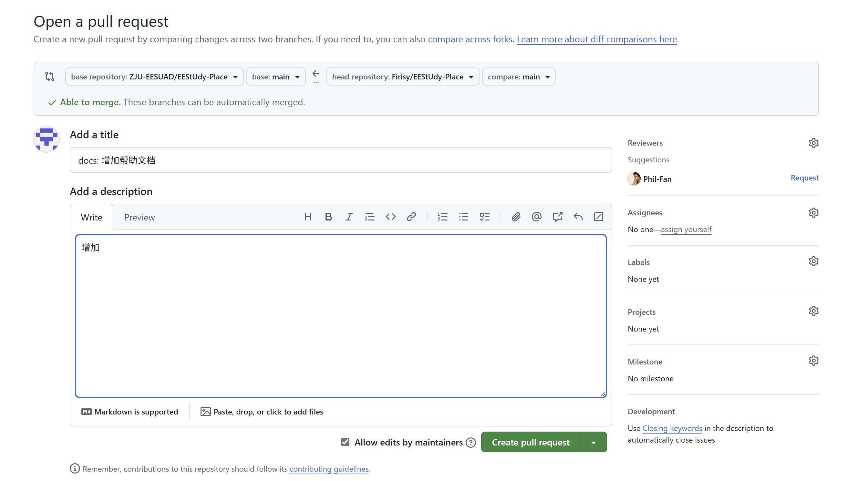
Task: Open saved replies arrow icon
Action: coord(578,217)
